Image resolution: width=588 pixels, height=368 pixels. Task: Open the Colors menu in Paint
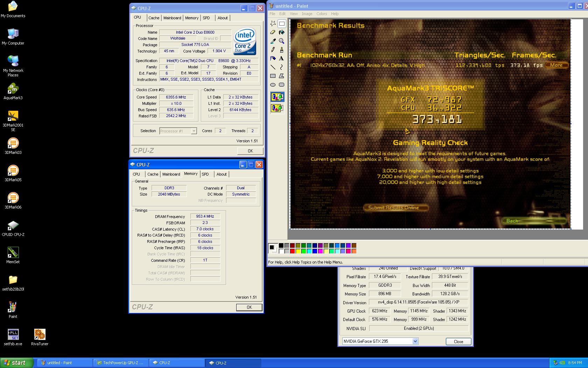[322, 14]
